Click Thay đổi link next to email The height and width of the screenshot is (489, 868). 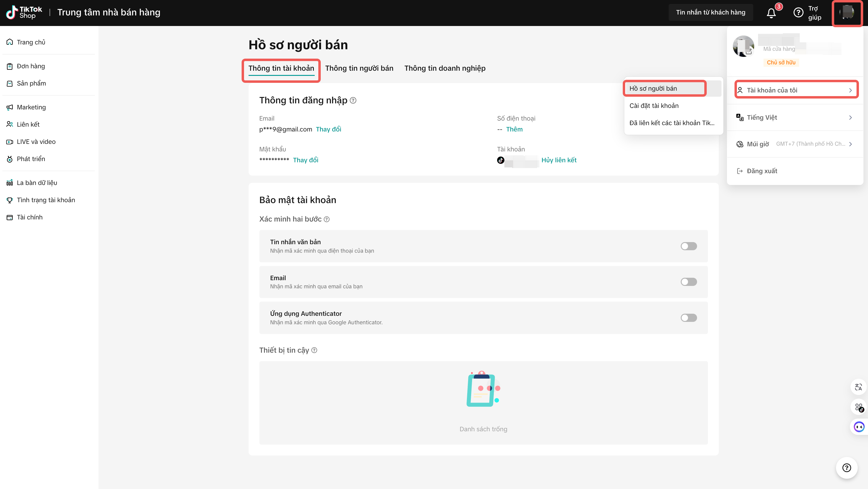pyautogui.click(x=328, y=129)
